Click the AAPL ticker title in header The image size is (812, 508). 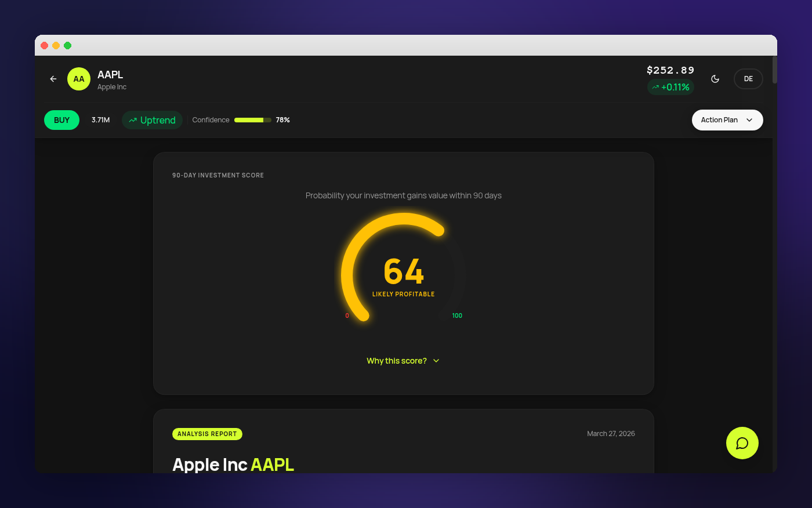pyautogui.click(x=110, y=75)
